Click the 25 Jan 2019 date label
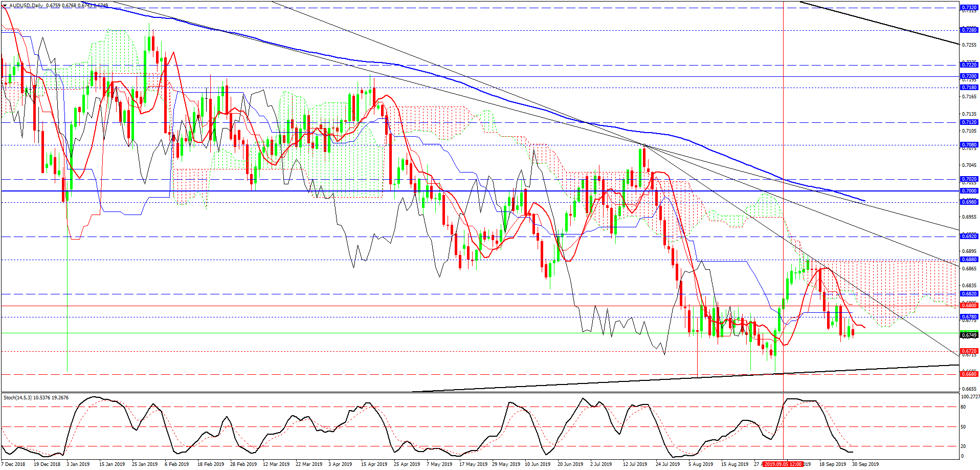980x470 pixels. (x=145, y=464)
